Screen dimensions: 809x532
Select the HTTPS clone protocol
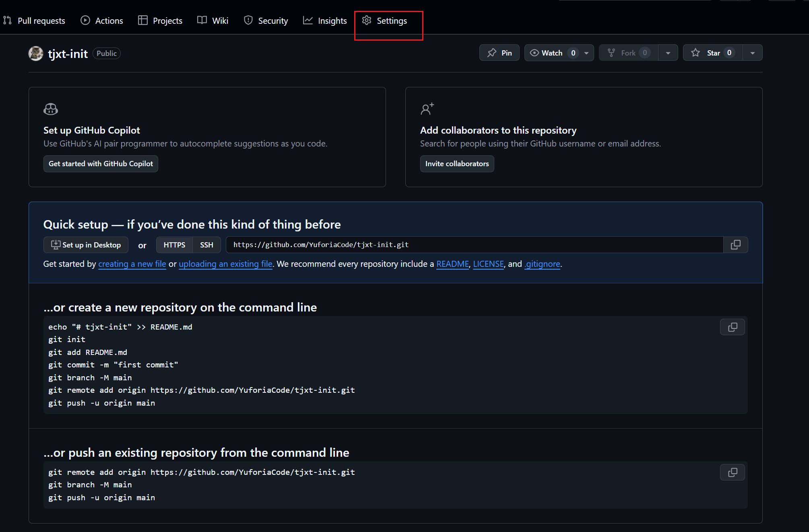tap(174, 245)
